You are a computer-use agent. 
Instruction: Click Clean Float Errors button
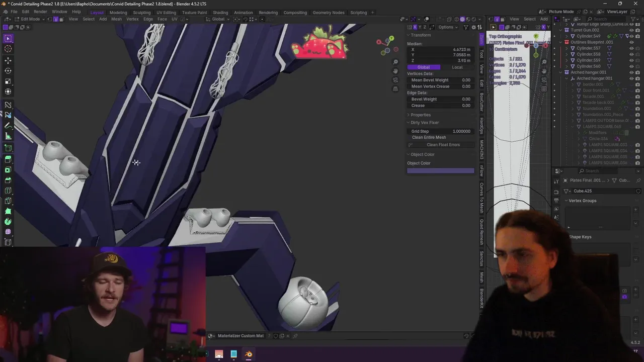(x=441, y=145)
